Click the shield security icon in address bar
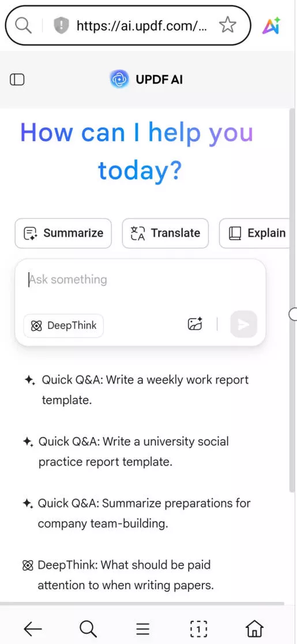 click(61, 26)
